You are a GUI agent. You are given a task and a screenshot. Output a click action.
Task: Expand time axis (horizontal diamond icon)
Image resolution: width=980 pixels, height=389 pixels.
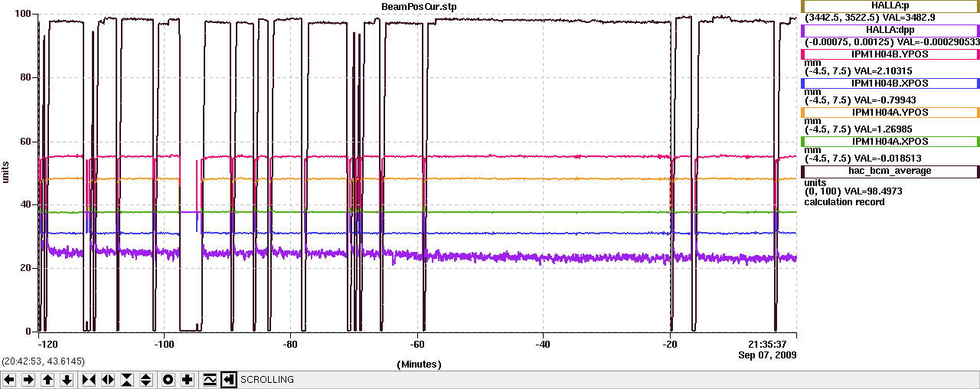[108, 380]
